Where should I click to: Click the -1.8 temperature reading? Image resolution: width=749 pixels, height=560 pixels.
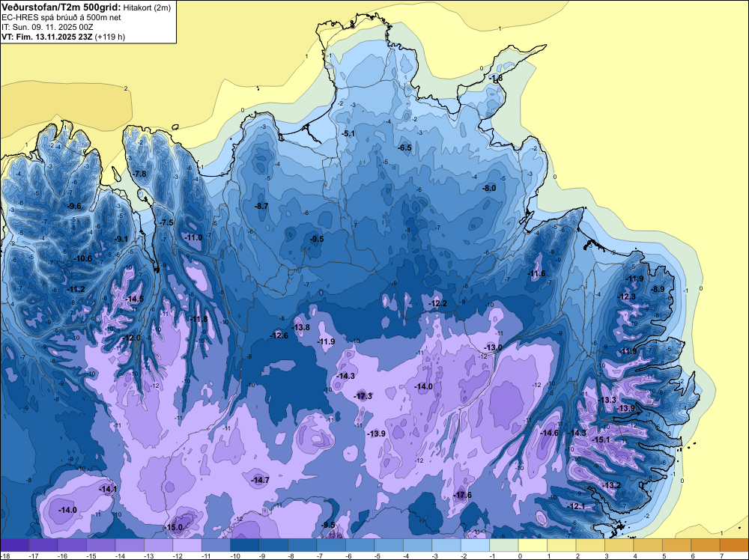pos(496,78)
